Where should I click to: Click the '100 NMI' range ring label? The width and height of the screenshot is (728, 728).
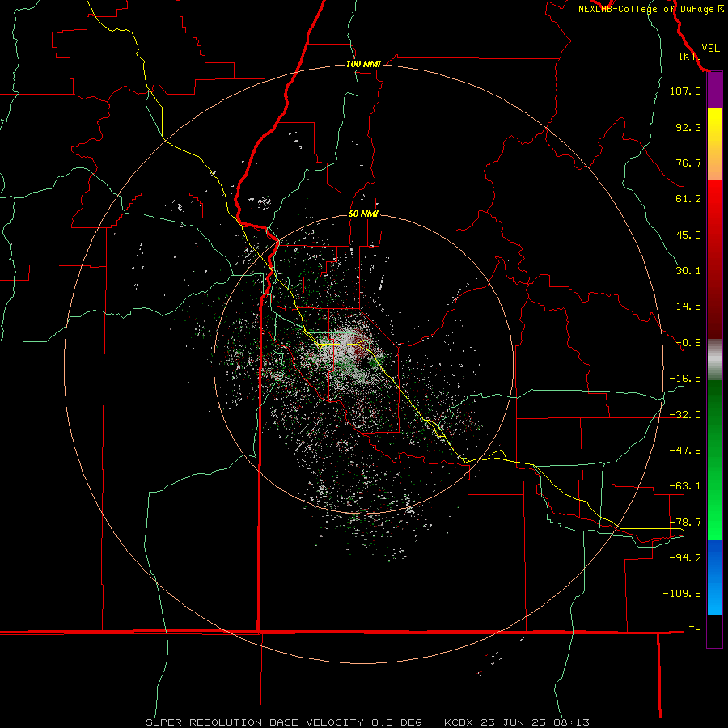click(x=363, y=64)
